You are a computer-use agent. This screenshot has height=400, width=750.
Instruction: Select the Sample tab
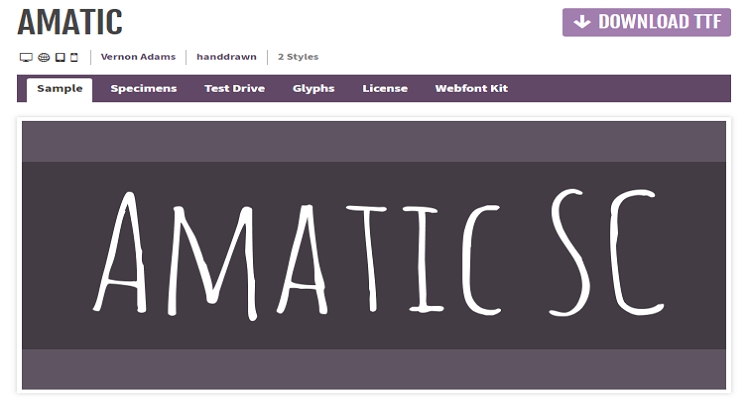(x=60, y=89)
